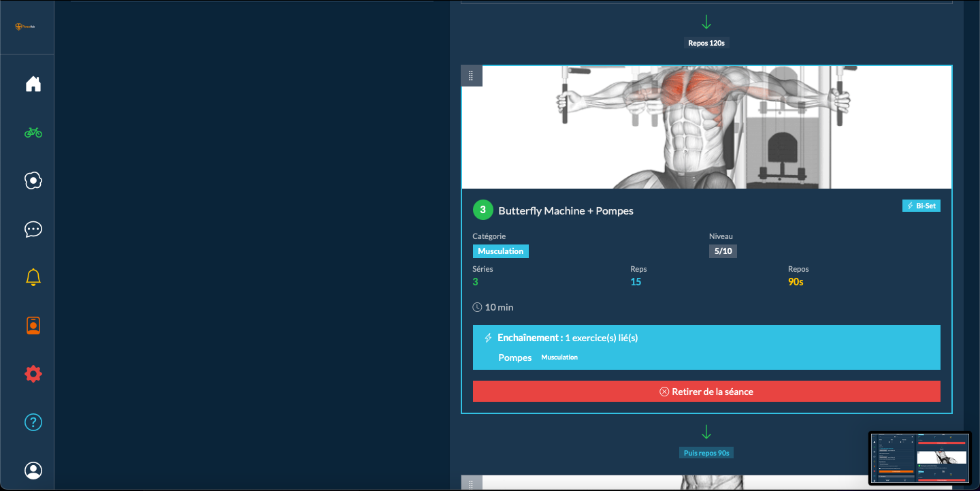Click the Repos 120s rest label
Screen dimensions: 980x491
[706, 43]
